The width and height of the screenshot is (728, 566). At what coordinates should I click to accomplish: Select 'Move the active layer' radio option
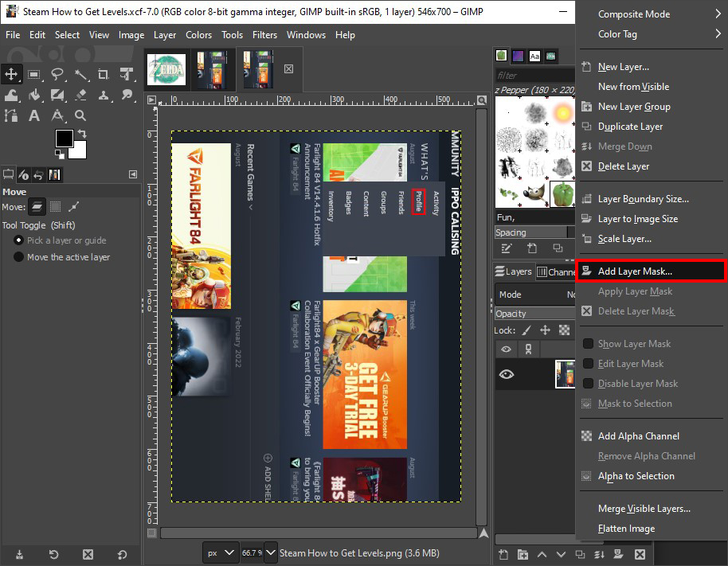[19, 257]
